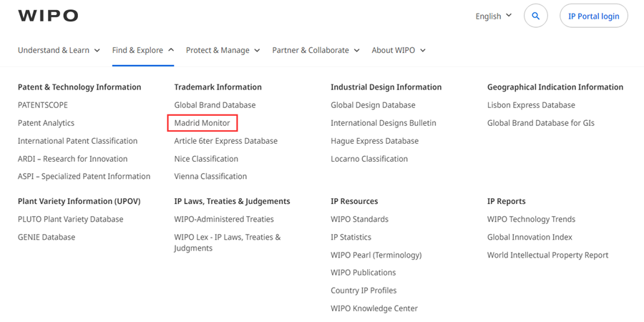Click the Geographical Indication Information heading
The height and width of the screenshot is (322, 644).
click(555, 87)
